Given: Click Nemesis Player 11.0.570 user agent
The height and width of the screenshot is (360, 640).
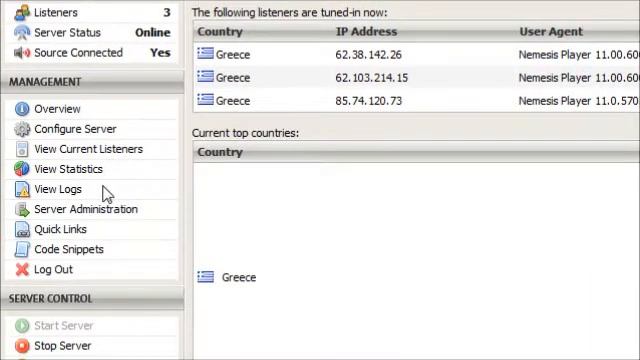Looking at the screenshot, I should click(578, 101).
